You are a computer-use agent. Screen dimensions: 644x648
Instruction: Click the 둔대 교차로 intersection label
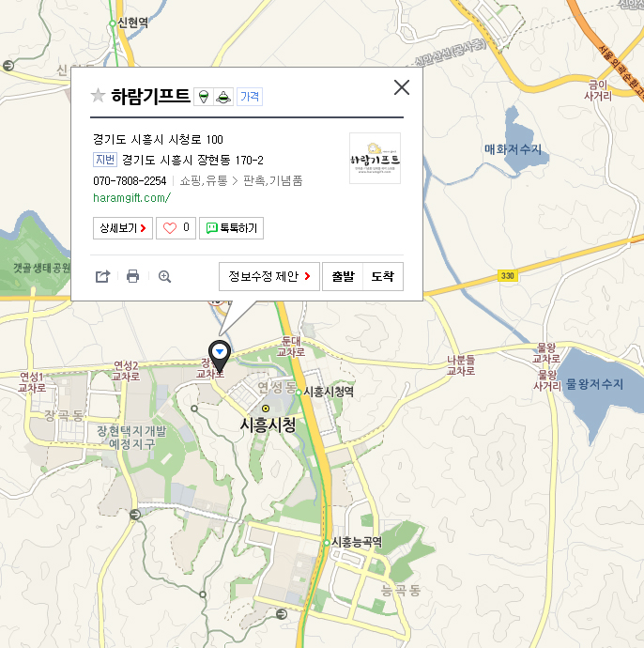(x=291, y=347)
